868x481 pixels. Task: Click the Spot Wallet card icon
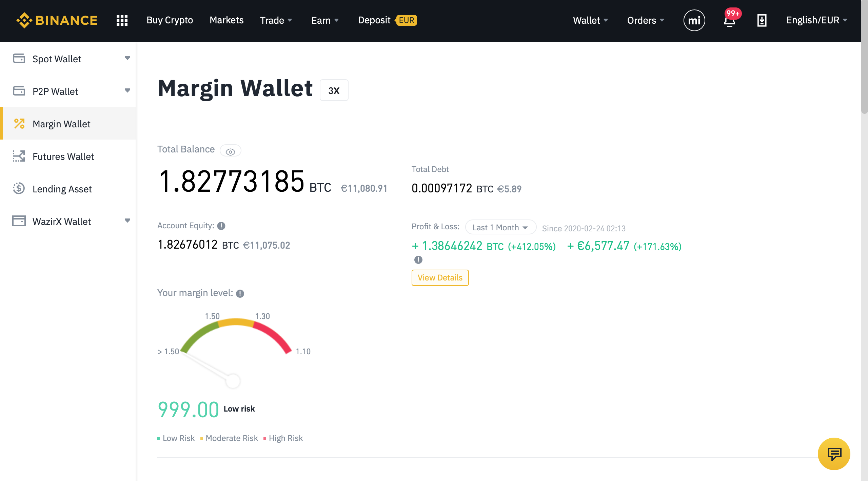coord(19,58)
